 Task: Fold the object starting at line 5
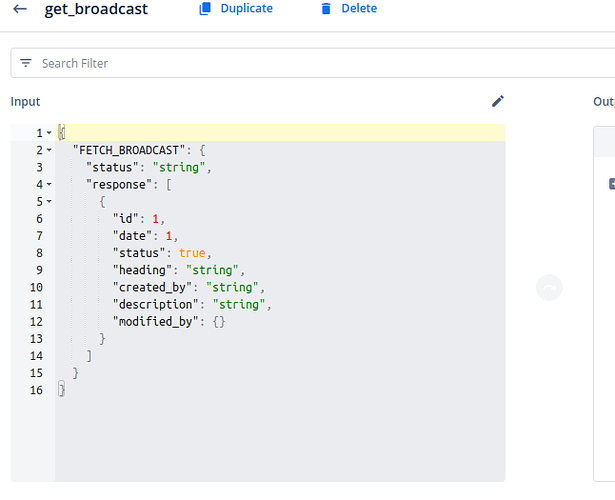[x=49, y=202]
